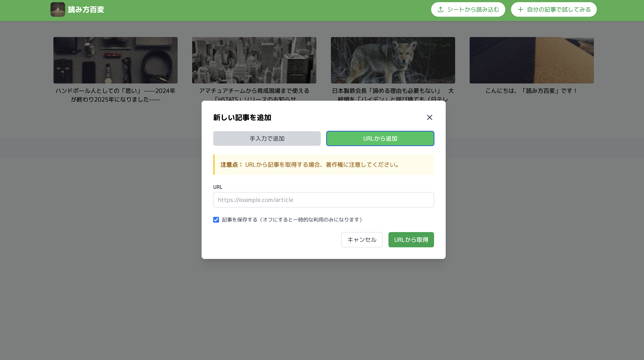Open the ハンドボール人としての「思い」 article title
644x360 pixels.
[x=115, y=95]
